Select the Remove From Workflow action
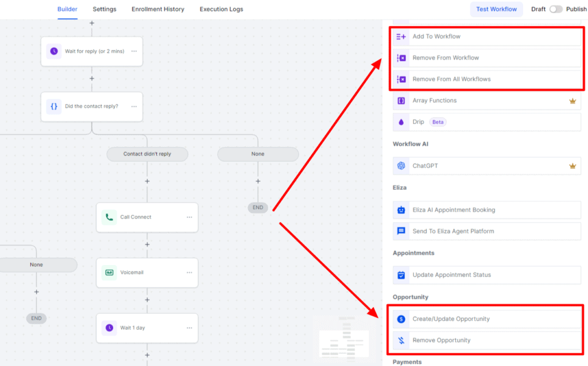Viewport: 588px width, 366px height. click(x=487, y=58)
